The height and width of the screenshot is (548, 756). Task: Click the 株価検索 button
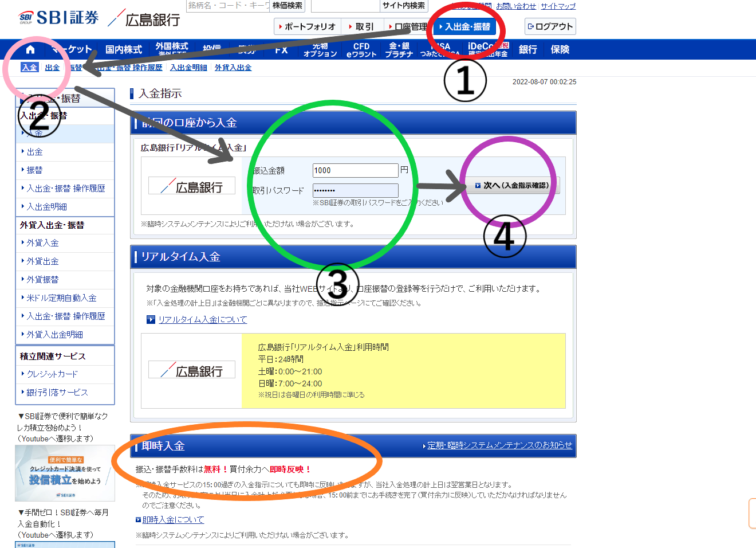(288, 6)
